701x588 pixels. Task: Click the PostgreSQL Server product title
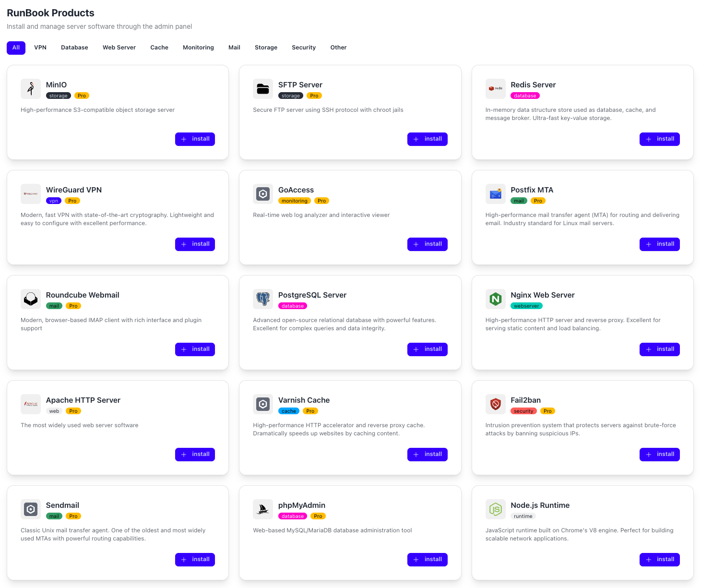click(312, 295)
